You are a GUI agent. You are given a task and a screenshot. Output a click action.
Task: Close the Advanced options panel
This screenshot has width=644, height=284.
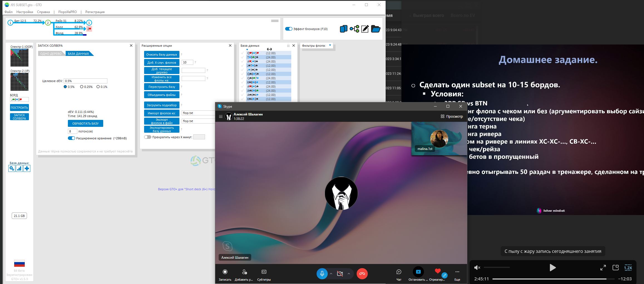coord(230,46)
